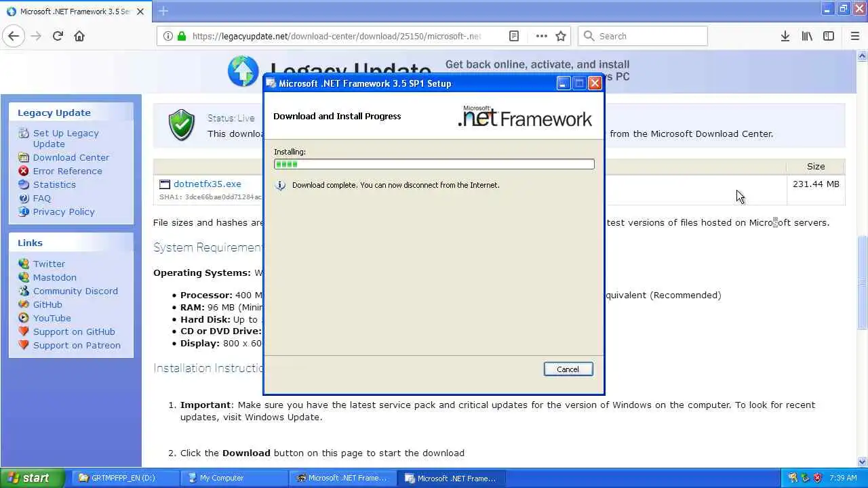Open Set Up Legacy Update link
The height and width of the screenshot is (488, 868).
pyautogui.click(x=66, y=138)
